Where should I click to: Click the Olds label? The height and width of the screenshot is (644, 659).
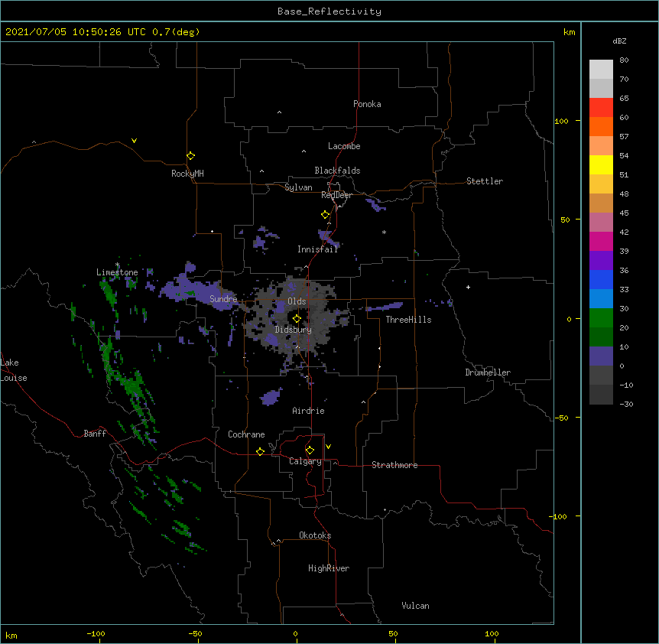[297, 301]
